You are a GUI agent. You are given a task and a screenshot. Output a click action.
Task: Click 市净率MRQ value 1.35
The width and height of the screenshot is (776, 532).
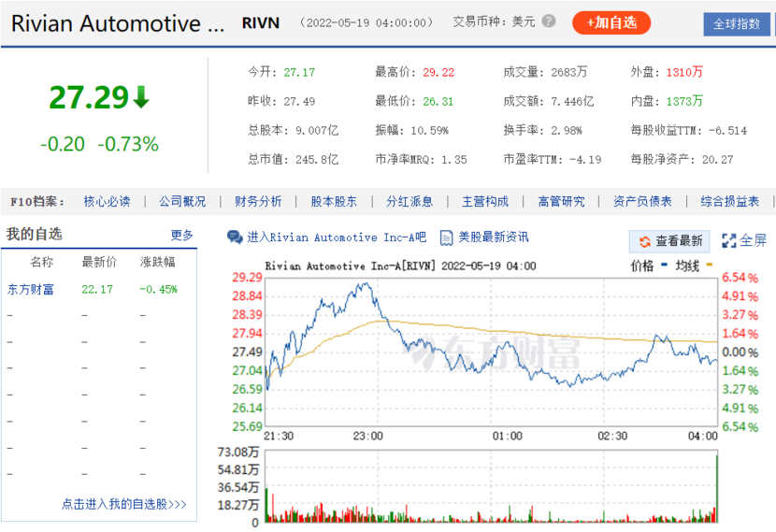coord(453,160)
